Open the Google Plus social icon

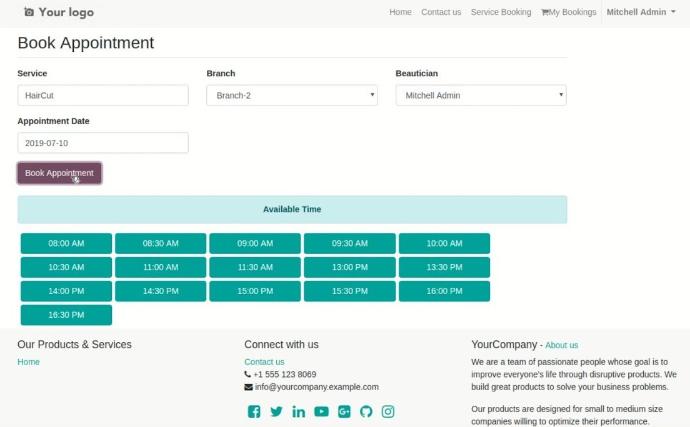coord(344,412)
